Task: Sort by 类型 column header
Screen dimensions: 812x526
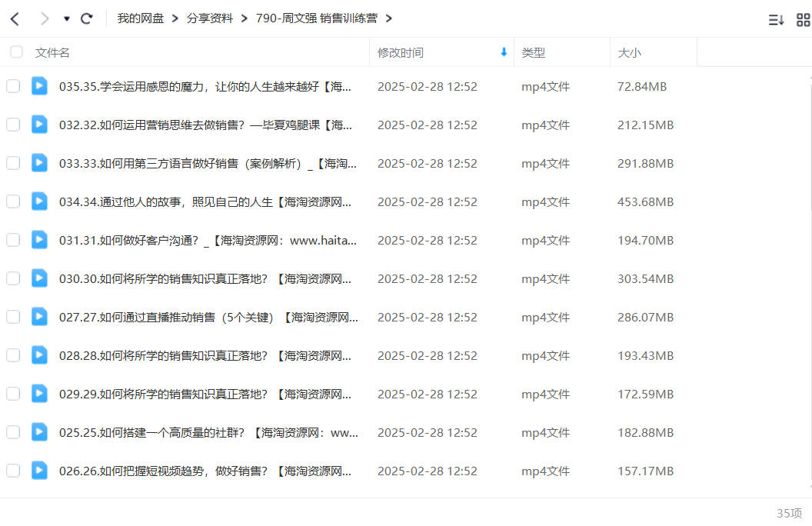Action: tap(534, 53)
